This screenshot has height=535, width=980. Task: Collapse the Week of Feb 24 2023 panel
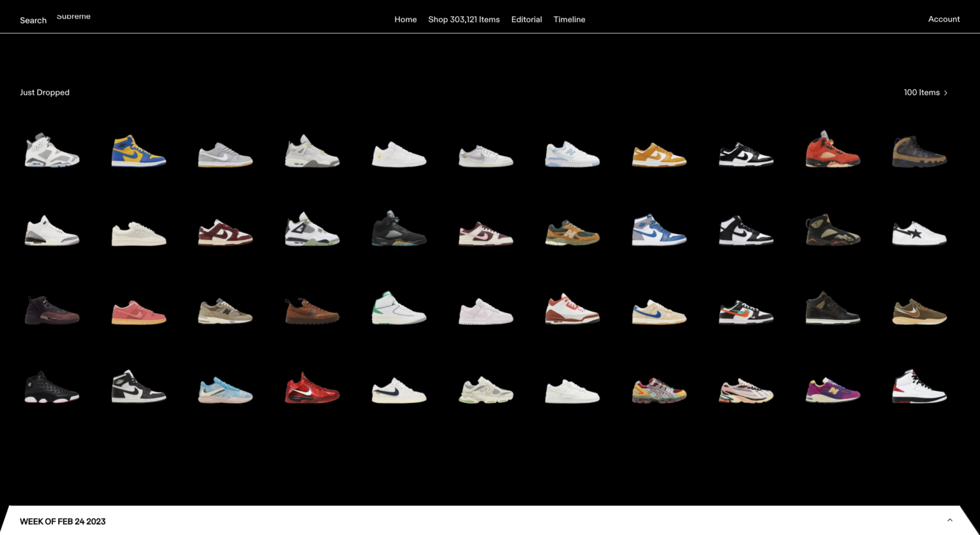point(949,520)
